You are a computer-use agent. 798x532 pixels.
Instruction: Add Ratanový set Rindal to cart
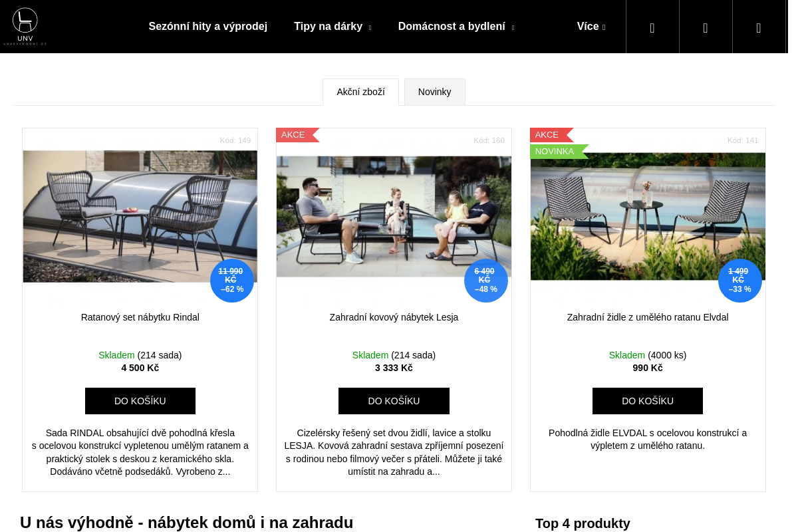click(x=140, y=401)
